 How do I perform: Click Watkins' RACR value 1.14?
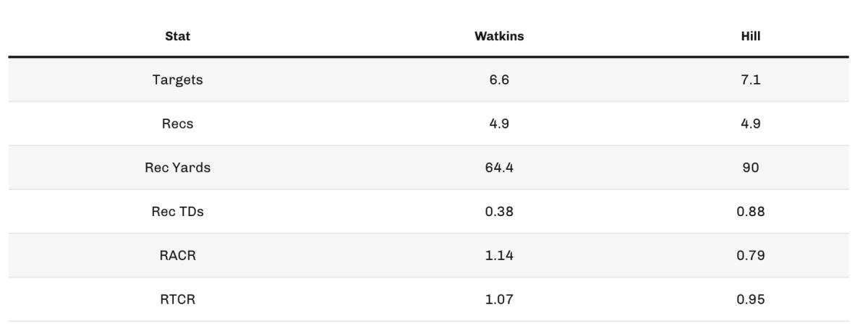pyautogui.click(x=499, y=255)
